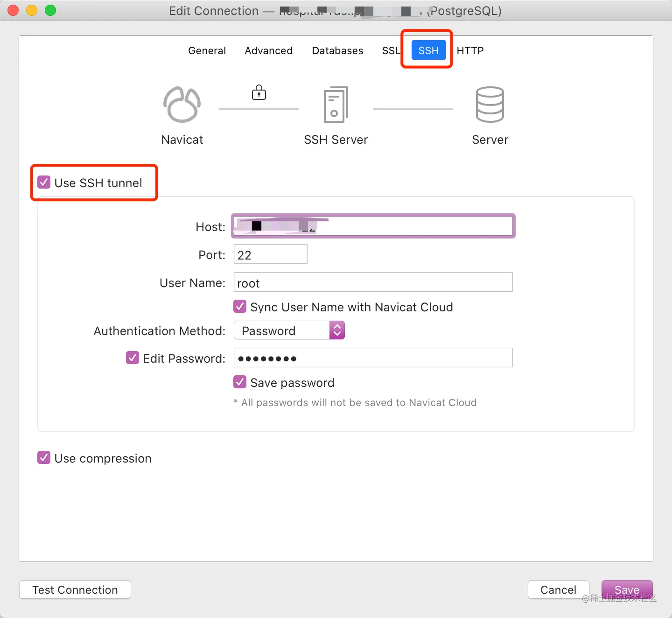672x618 pixels.
Task: Click the Edit Password input field
Action: [373, 358]
